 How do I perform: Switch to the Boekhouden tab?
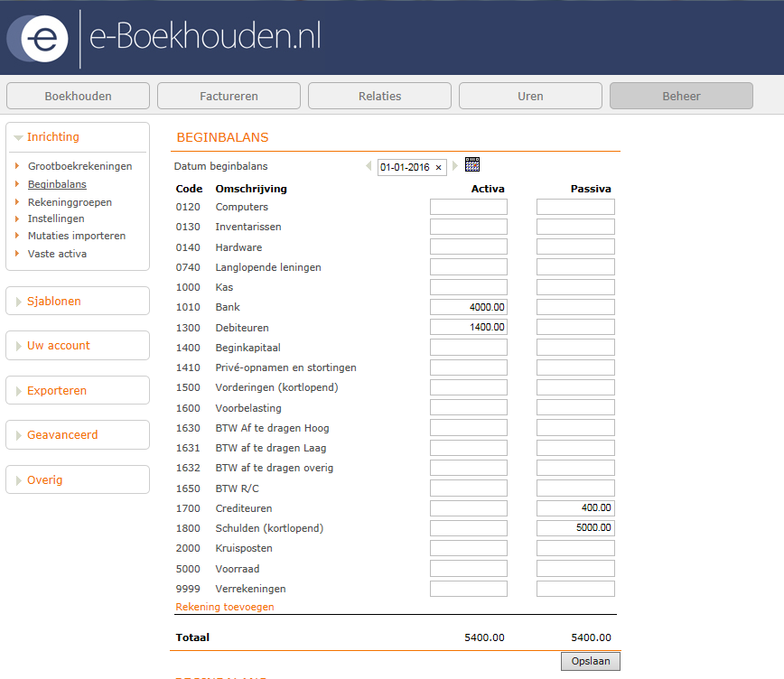[78, 95]
